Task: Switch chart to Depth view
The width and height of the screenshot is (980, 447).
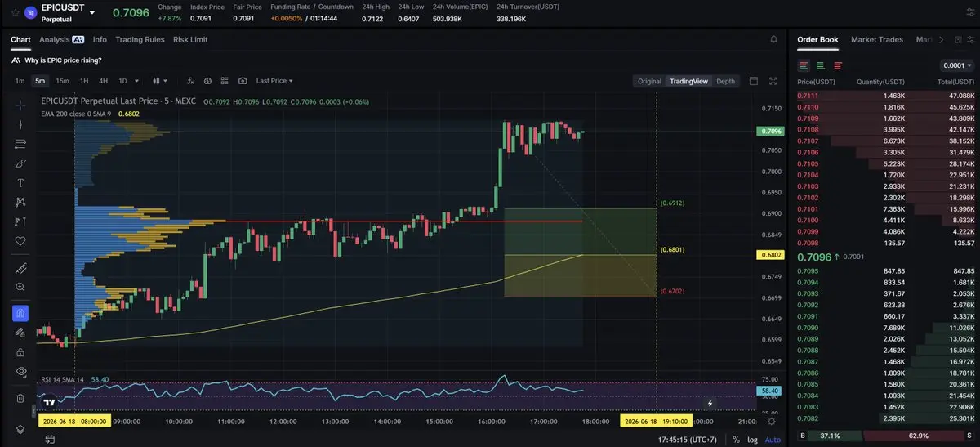Action: pos(725,81)
